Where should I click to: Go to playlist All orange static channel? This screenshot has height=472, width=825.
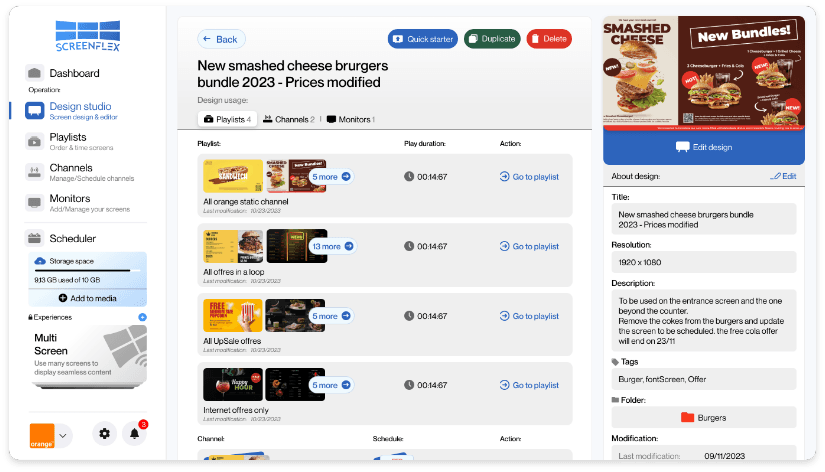pos(529,177)
